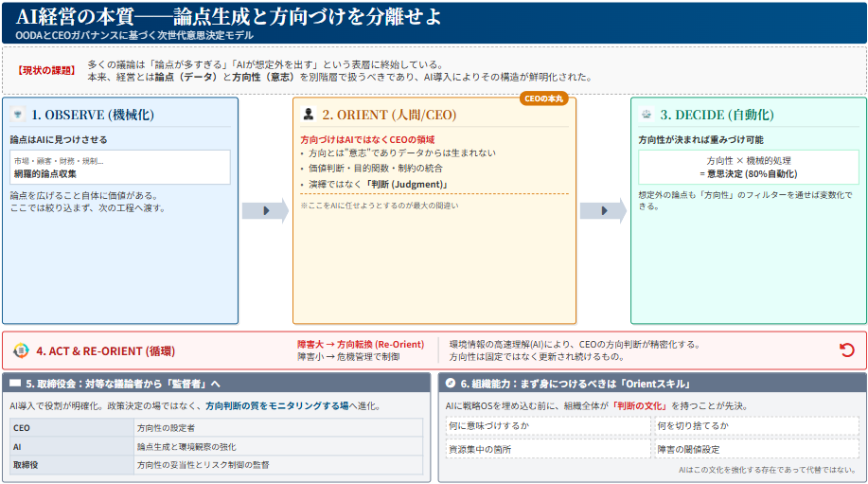Click the person icon beside ORIENT
868x484 pixels.
pyautogui.click(x=309, y=115)
